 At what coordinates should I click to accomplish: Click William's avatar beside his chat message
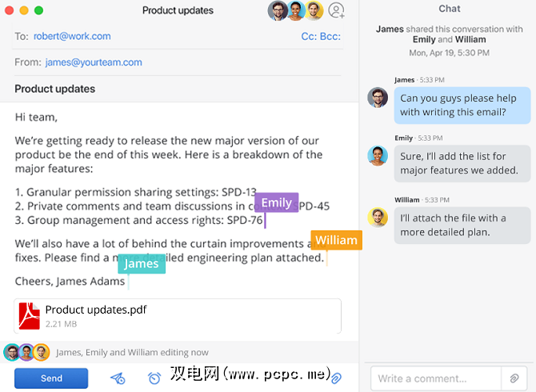[x=378, y=218]
